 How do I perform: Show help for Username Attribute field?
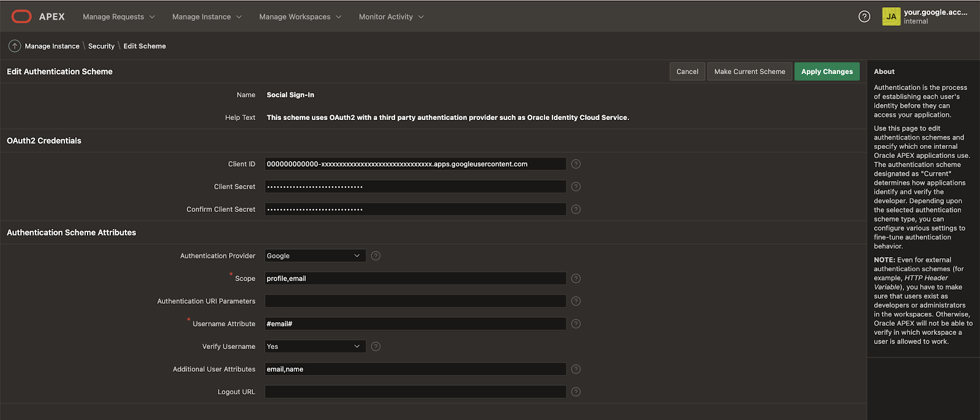coord(576,324)
